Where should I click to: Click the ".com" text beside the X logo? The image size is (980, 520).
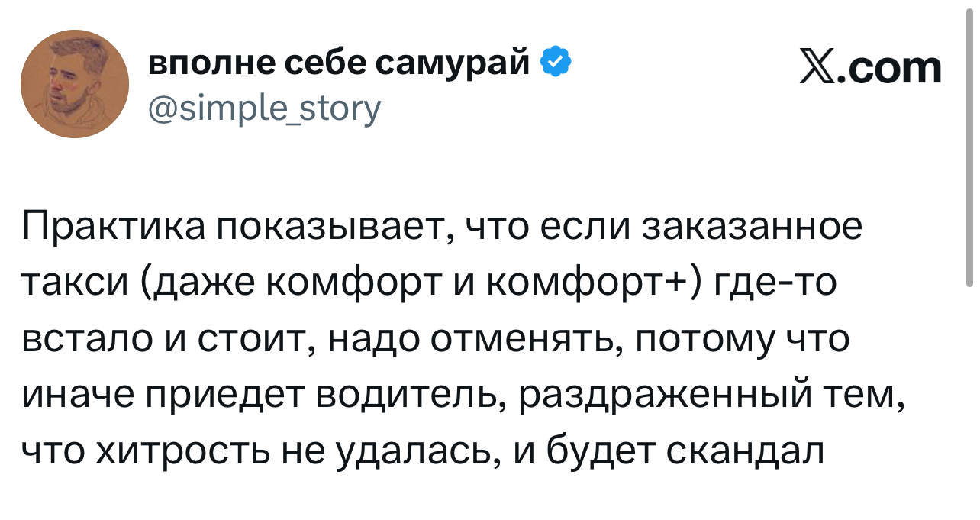[890, 69]
